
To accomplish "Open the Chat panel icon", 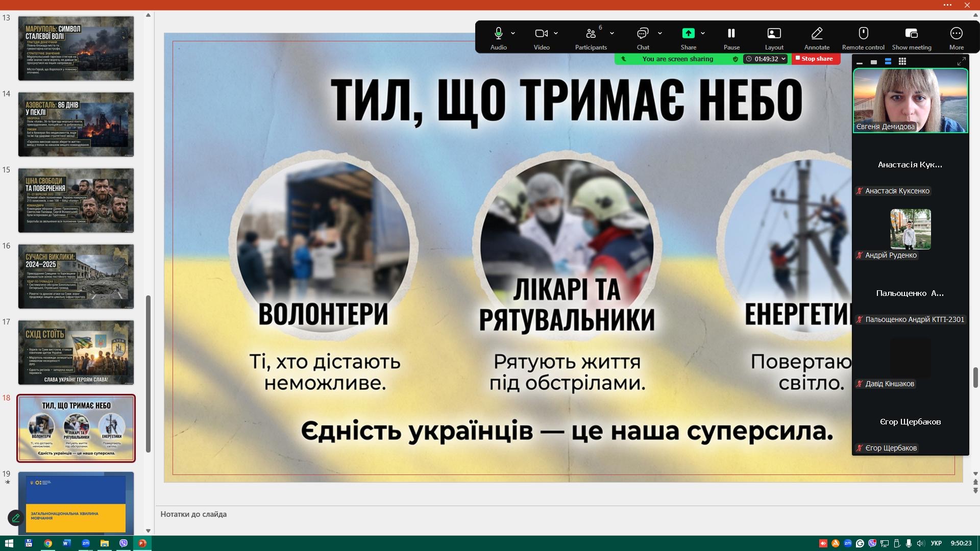I will pos(642,34).
